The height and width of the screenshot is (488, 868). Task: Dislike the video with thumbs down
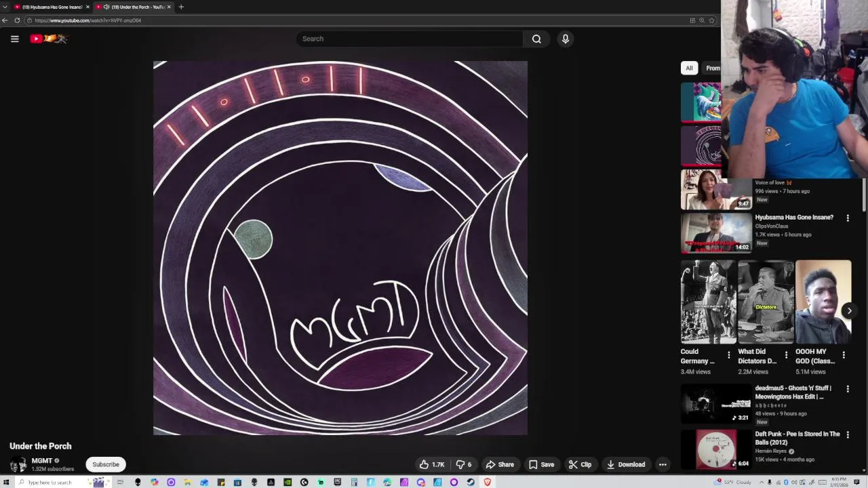[x=464, y=464]
